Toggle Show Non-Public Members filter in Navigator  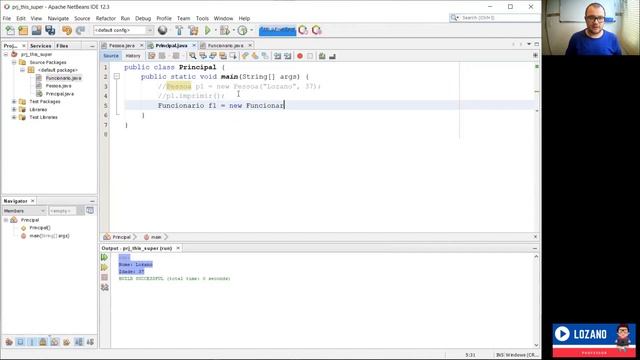click(x=43, y=342)
